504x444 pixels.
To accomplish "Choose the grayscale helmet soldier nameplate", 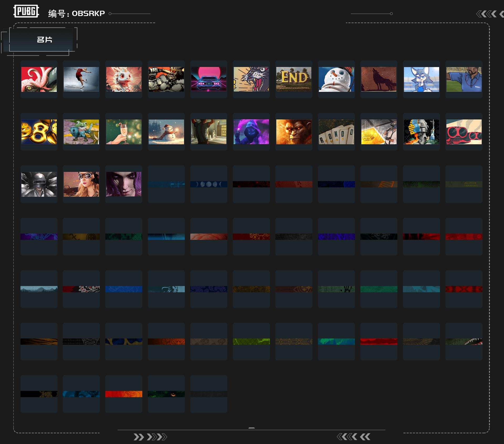I will (x=39, y=184).
